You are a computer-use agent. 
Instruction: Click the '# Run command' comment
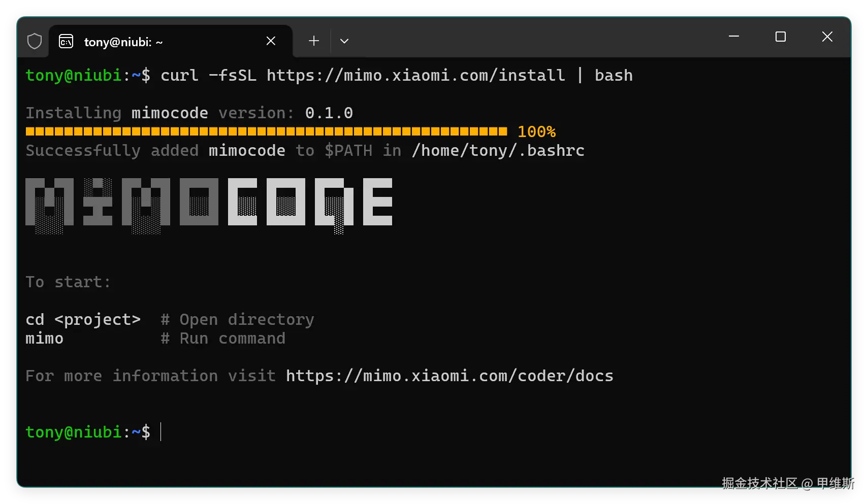tap(223, 339)
